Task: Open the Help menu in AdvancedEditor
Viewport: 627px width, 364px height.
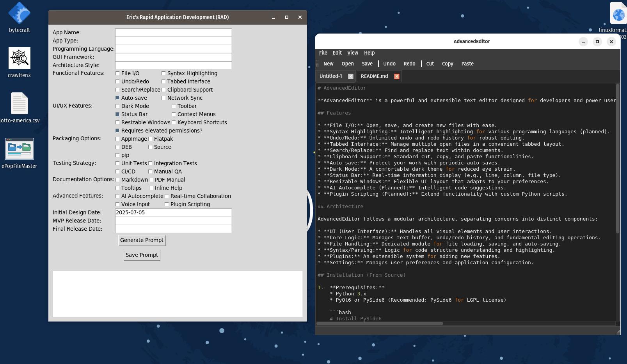Action: (x=369, y=53)
